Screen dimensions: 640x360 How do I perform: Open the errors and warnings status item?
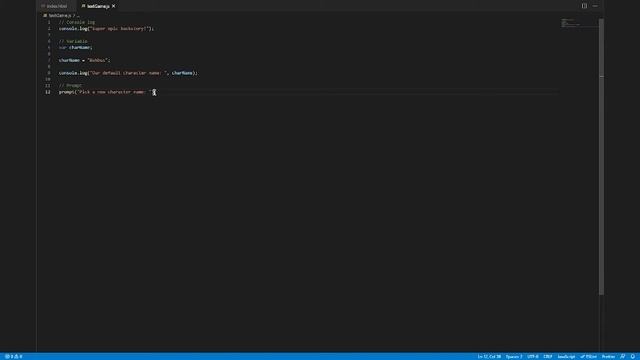pyautogui.click(x=14, y=356)
